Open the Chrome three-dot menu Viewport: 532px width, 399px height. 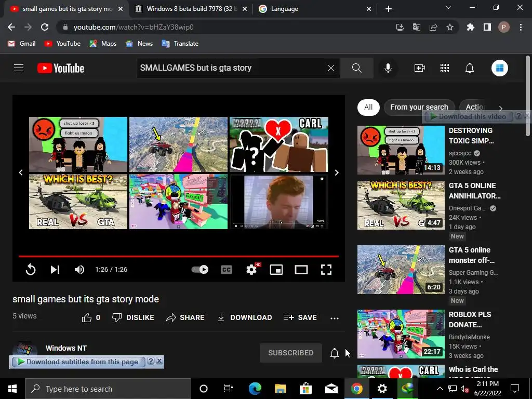pos(521,27)
